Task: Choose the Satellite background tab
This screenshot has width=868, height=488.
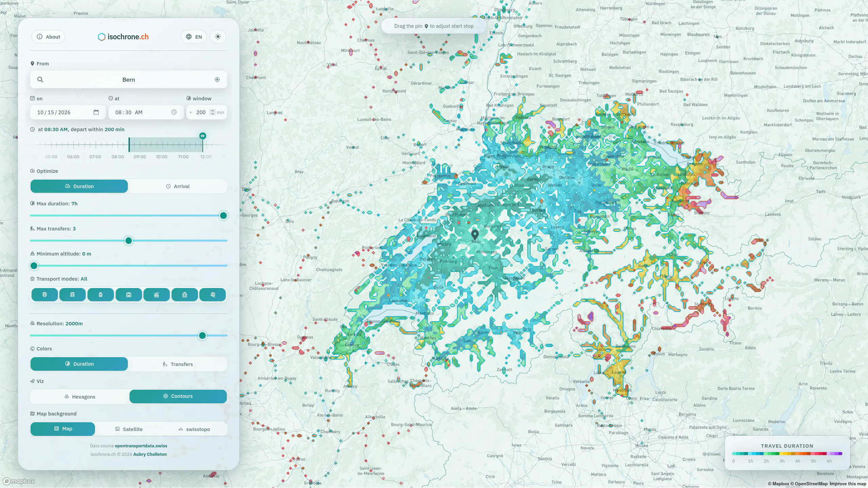Action: 129,429
